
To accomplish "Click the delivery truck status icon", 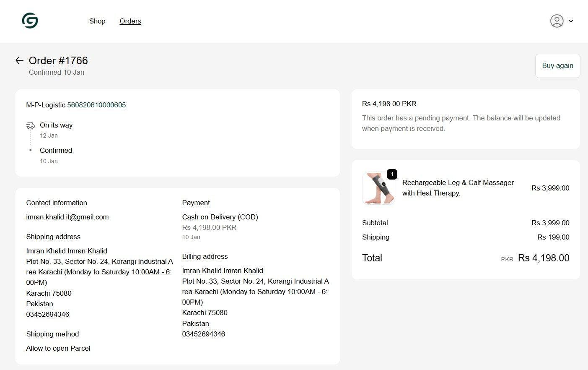I will (31, 125).
